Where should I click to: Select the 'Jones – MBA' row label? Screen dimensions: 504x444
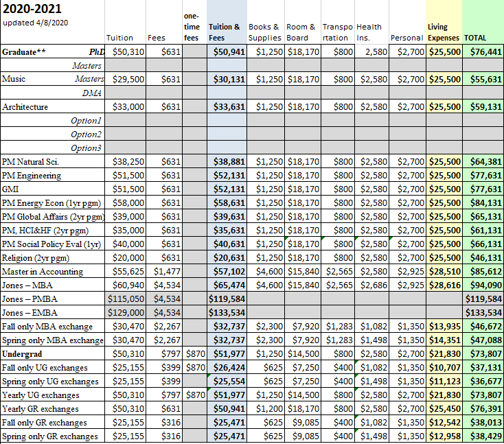pos(27,285)
